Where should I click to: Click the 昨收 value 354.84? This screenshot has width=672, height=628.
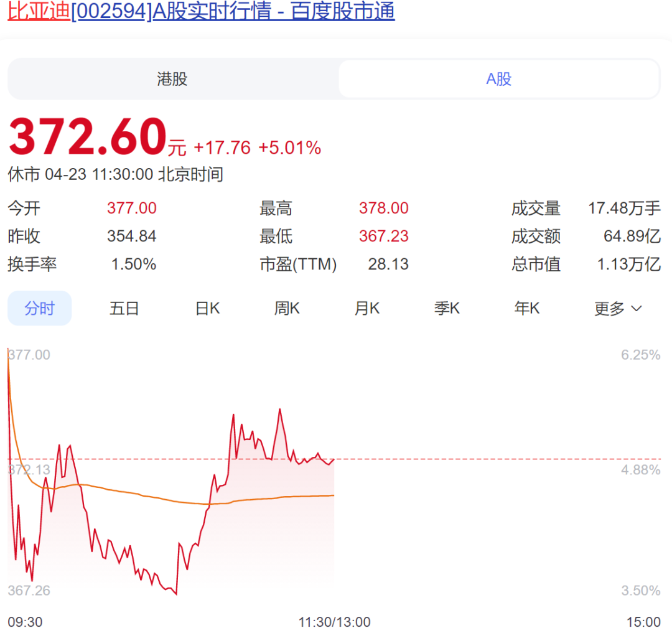[131, 236]
